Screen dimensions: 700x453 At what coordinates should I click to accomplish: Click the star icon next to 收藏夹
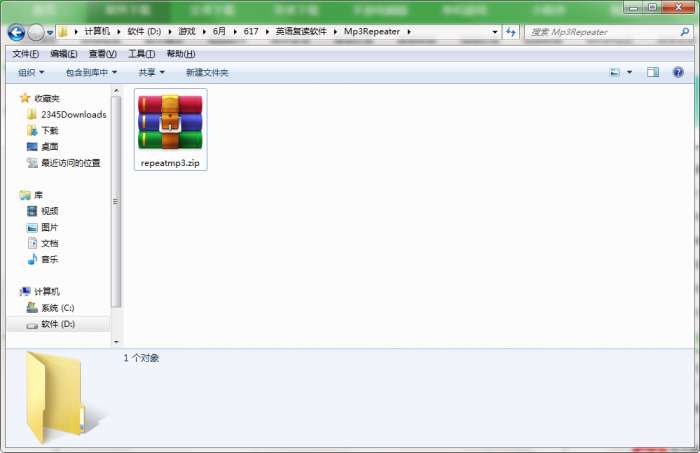(x=25, y=98)
